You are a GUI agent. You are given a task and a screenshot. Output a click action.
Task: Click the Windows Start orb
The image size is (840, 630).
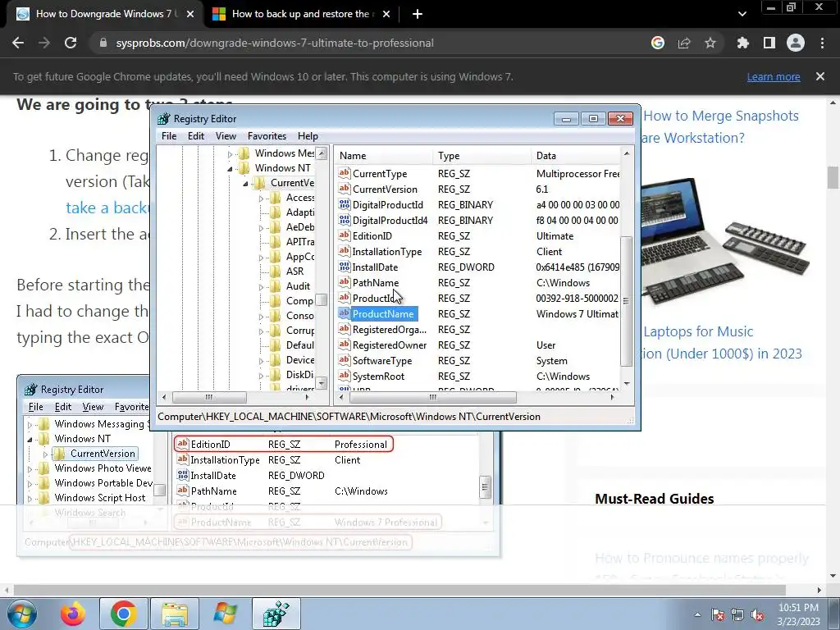pyautogui.click(x=22, y=614)
